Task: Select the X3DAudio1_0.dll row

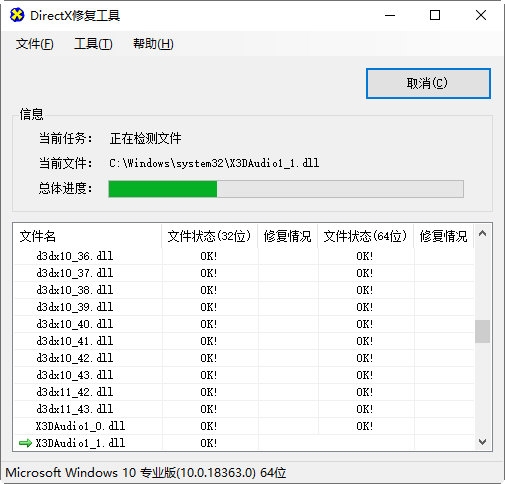Action: 244,426
